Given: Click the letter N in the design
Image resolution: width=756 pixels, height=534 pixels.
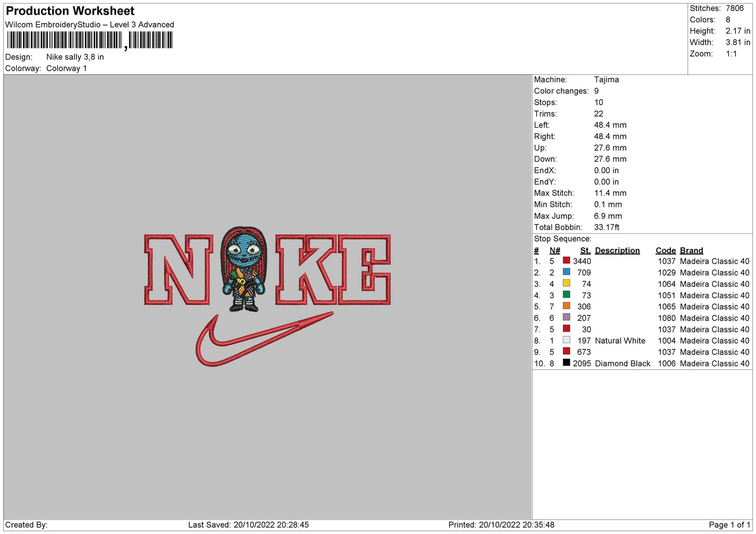Looking at the screenshot, I should coord(178,270).
